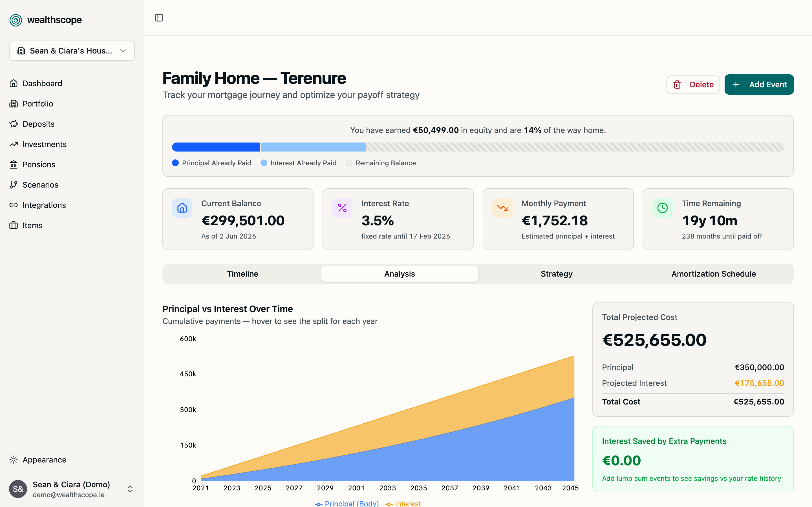The width and height of the screenshot is (812, 507).
Task: Click the Delete mortgage button
Action: coord(693,84)
